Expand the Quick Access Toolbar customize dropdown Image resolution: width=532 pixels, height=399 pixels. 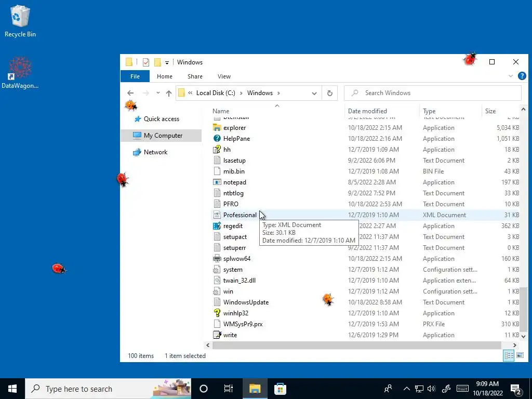click(167, 62)
